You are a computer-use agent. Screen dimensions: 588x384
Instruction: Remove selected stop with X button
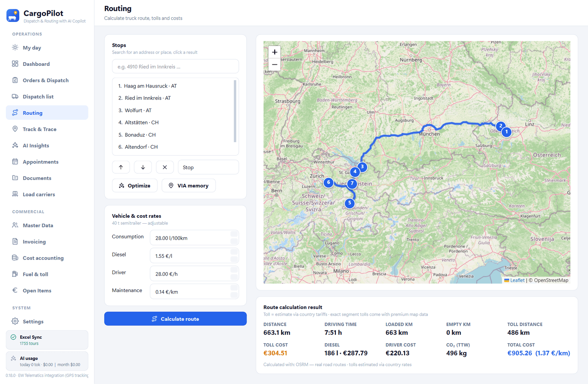coord(165,167)
